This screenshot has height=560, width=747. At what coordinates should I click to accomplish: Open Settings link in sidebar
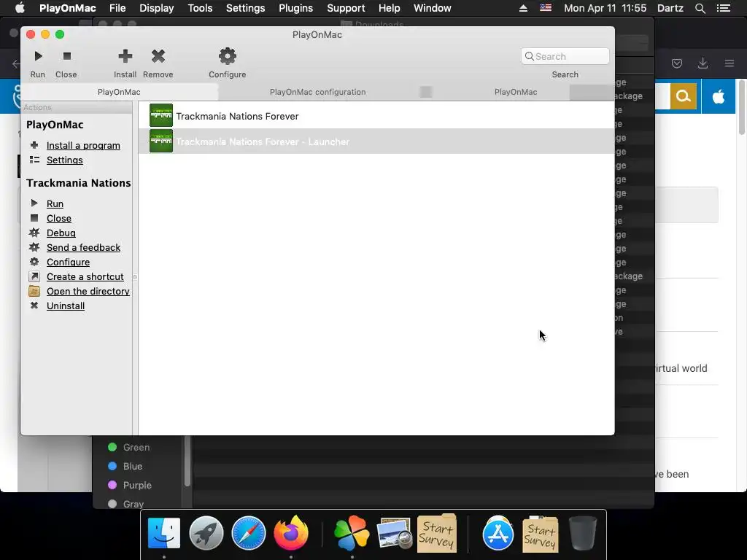pyautogui.click(x=65, y=160)
